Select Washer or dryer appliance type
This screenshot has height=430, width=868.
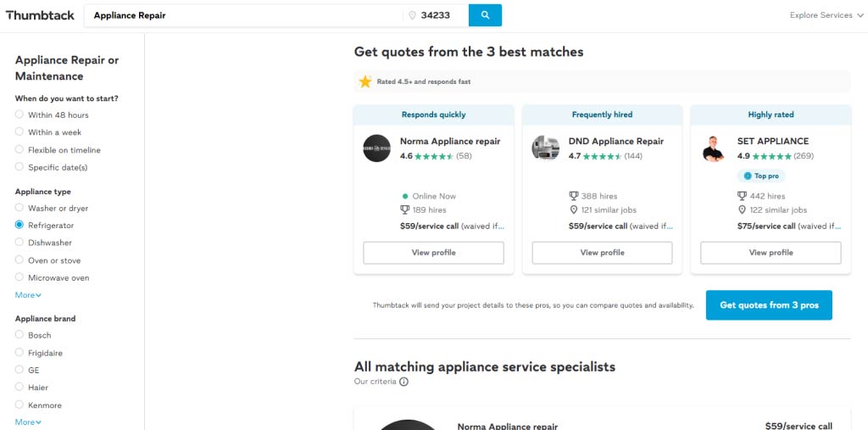[19, 208]
